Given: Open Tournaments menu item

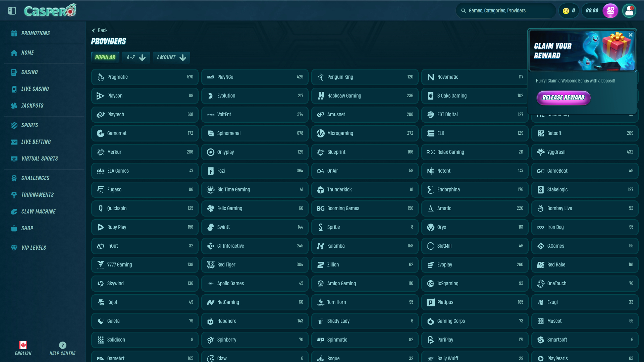Looking at the screenshot, I should (x=37, y=195).
